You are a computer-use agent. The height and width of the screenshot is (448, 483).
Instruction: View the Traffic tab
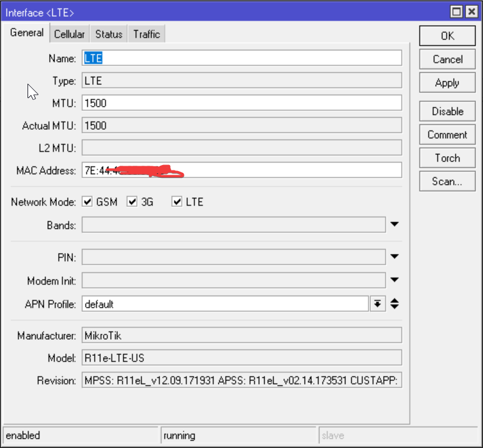tap(147, 34)
